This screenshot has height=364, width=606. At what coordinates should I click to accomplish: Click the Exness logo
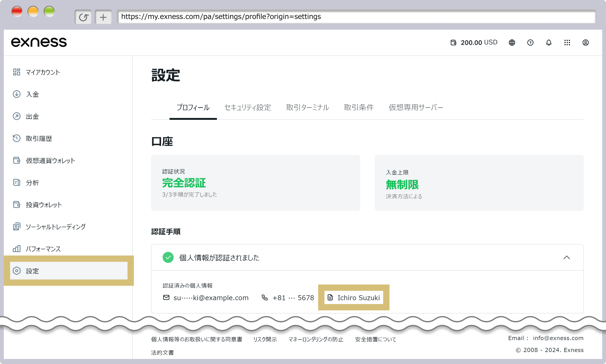pos(39,42)
